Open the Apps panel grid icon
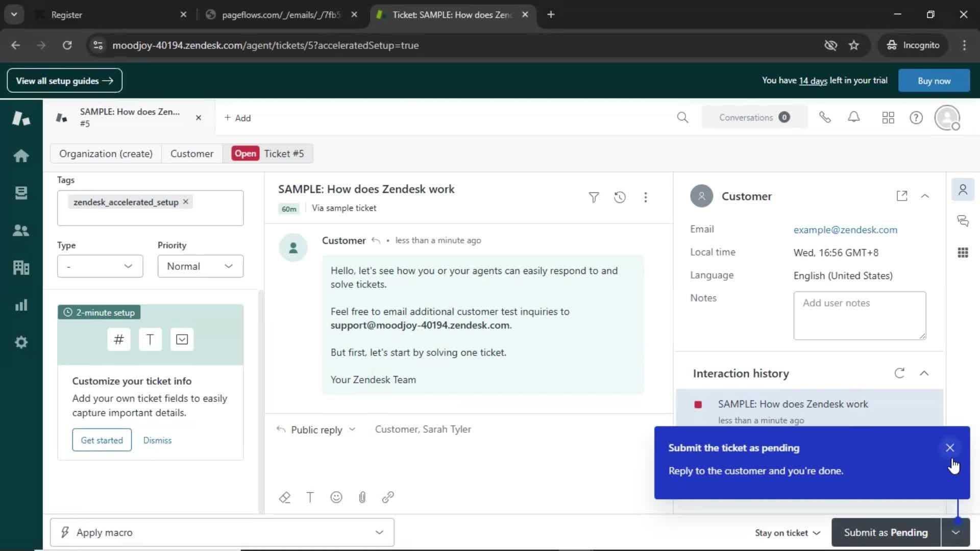 click(x=963, y=253)
